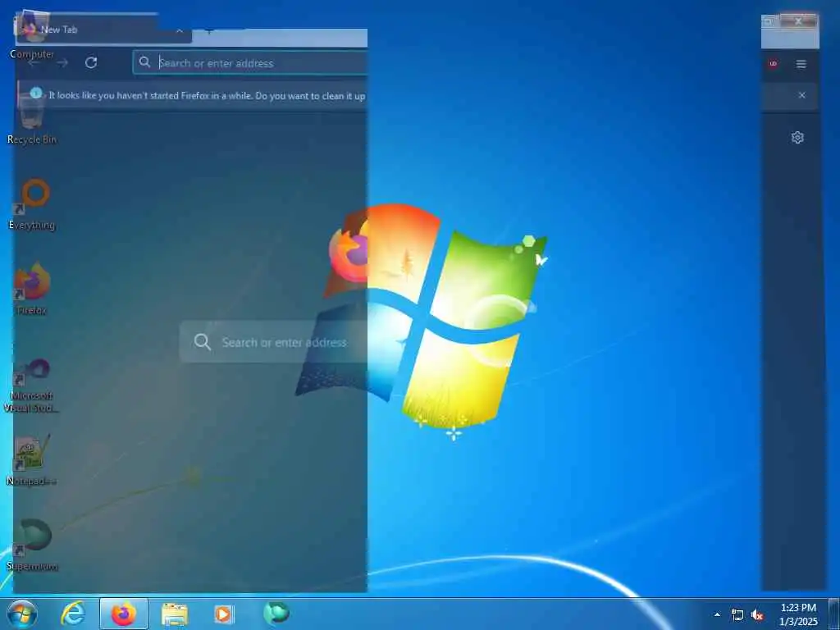Click the magnifier icon in address bar

click(144, 62)
